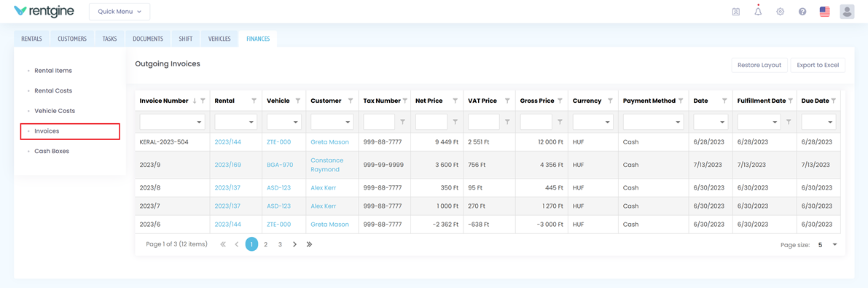Click the rentgine logo
This screenshot has height=288, width=868.
[x=43, y=11]
